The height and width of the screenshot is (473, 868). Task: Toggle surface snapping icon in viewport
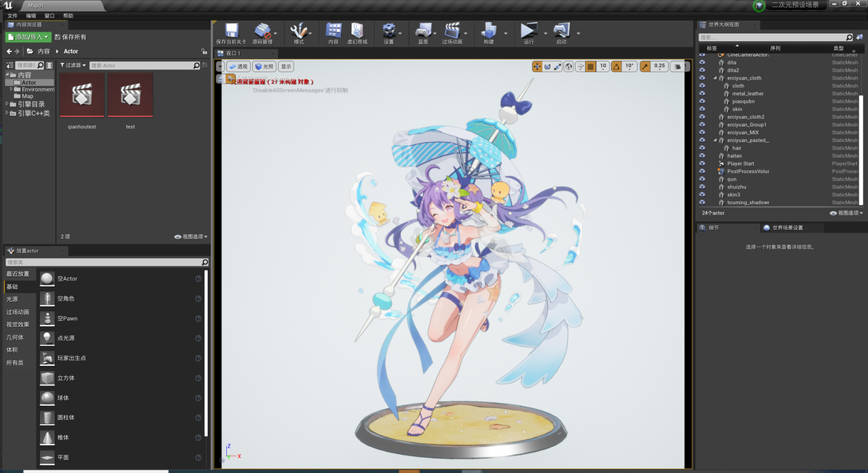tap(581, 66)
